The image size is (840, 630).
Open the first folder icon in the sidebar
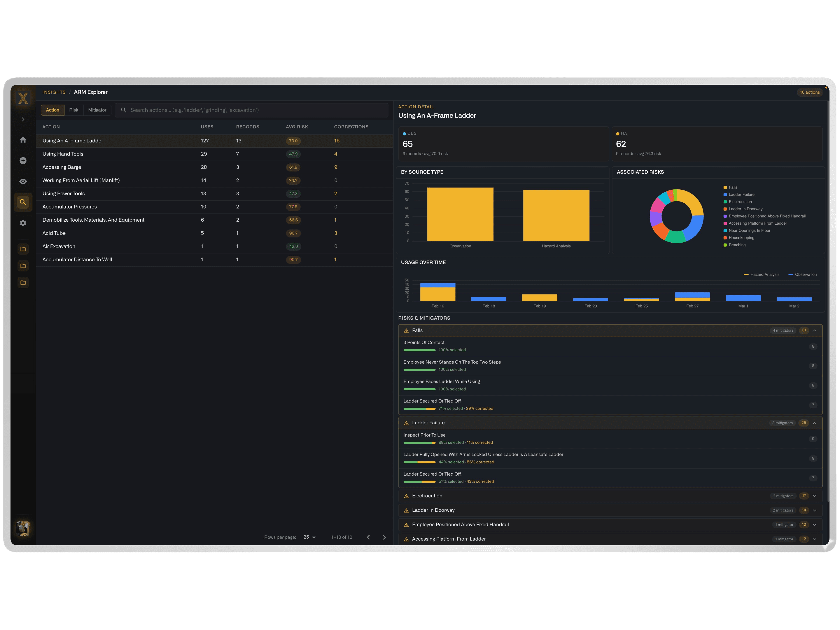(23, 249)
